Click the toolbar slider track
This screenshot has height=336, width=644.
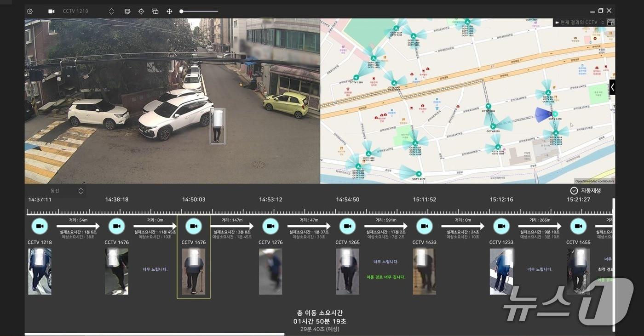click(199, 11)
